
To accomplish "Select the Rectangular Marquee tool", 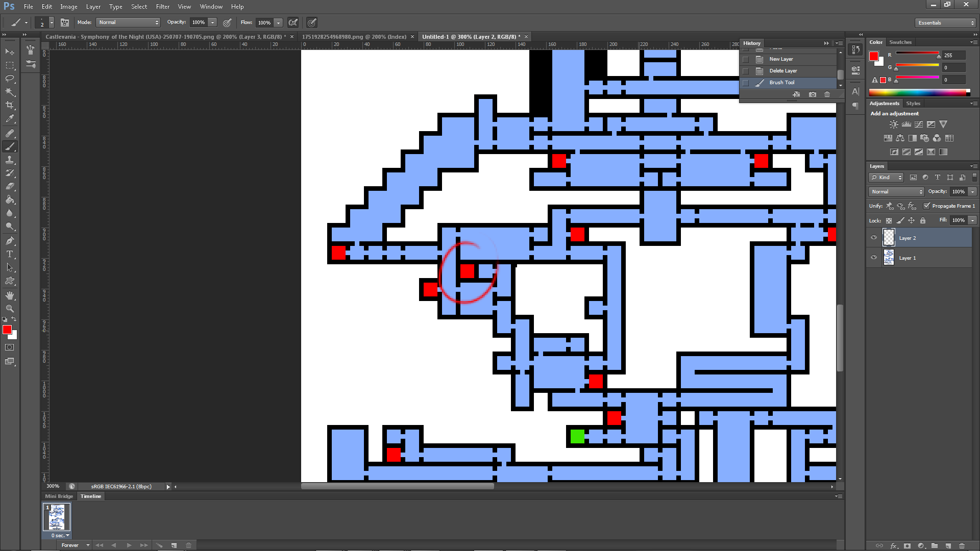I will pos(10,65).
